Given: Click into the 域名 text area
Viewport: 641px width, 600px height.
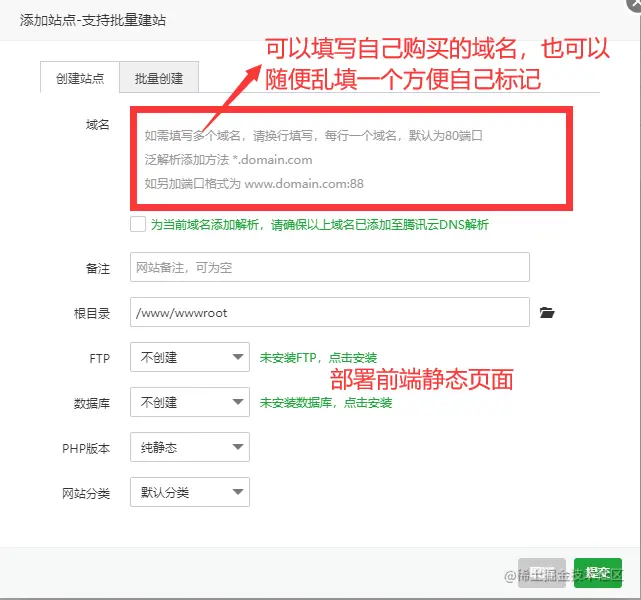Looking at the screenshot, I should 351,159.
